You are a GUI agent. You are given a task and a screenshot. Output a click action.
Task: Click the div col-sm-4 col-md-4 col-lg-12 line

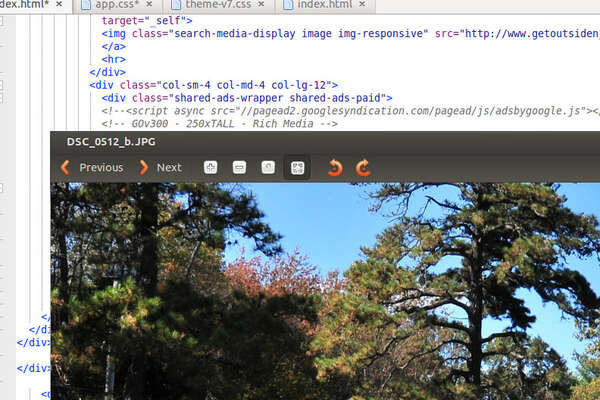(214, 85)
